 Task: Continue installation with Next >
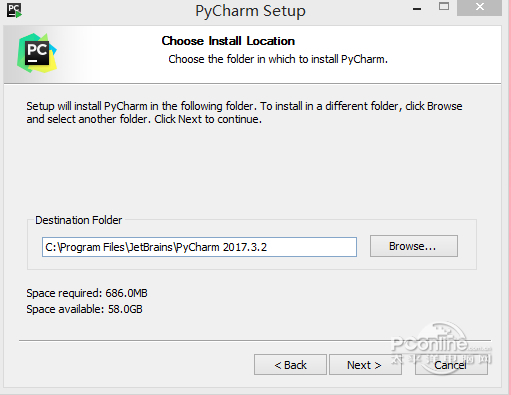(x=365, y=365)
